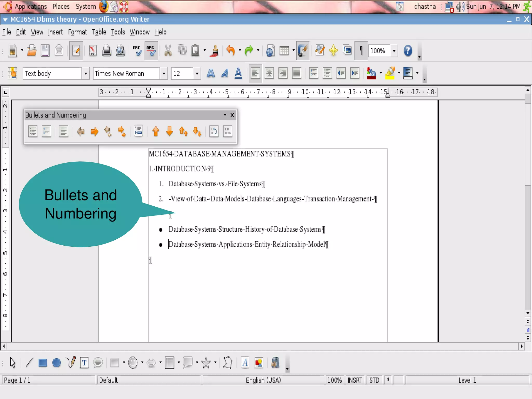Image resolution: width=532 pixels, height=399 pixels.
Task: Open Font Color dropdown arrow
Action: 381,73
